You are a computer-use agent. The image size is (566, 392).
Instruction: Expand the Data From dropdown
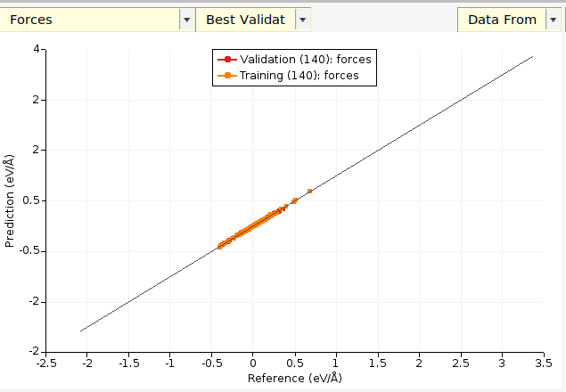coord(501,19)
